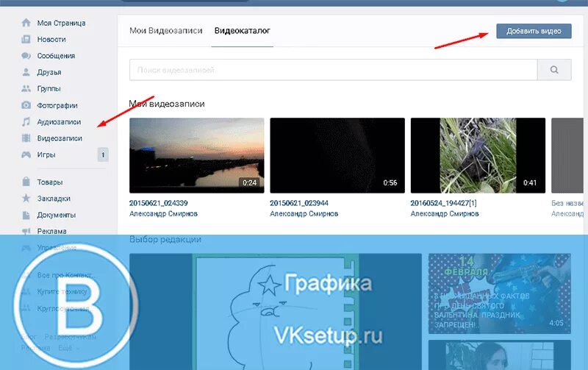Open Сообщения in the sidebar

point(56,56)
